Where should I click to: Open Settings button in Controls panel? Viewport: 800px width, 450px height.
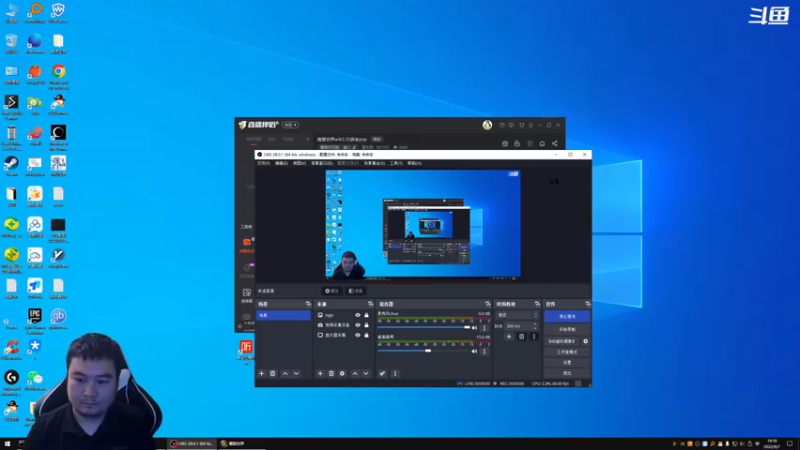point(567,363)
